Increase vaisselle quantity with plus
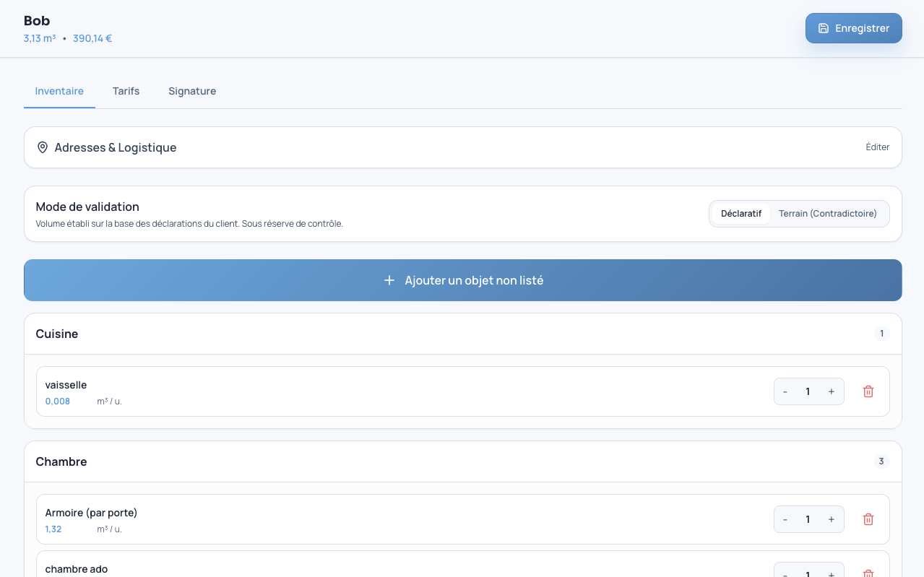924x577 pixels. [832, 391]
